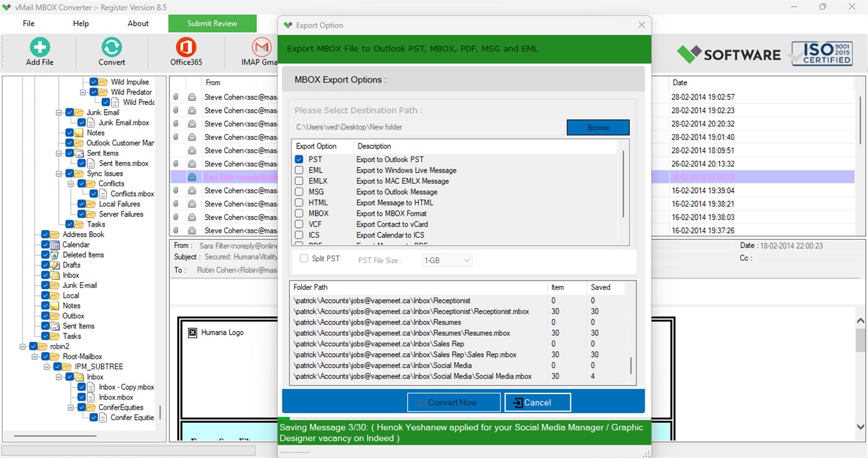
Task: Click the Submit Review tab
Action: (212, 23)
